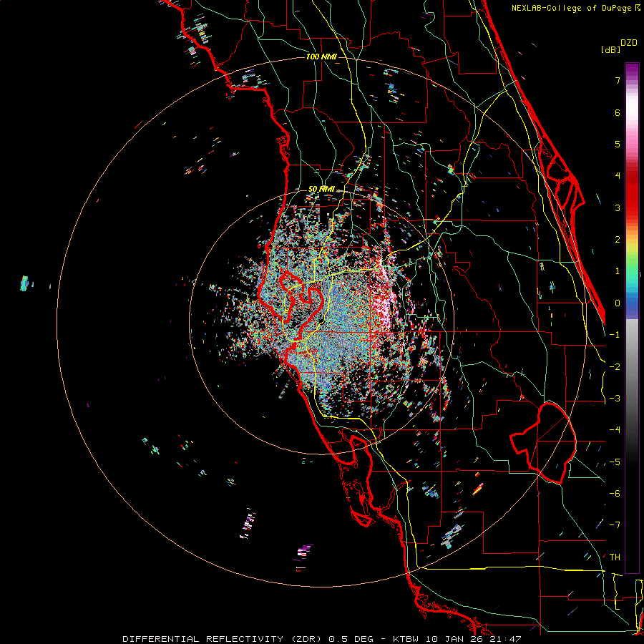
Task: Click the "KTBW" radar site identifier
Action: 406,639
